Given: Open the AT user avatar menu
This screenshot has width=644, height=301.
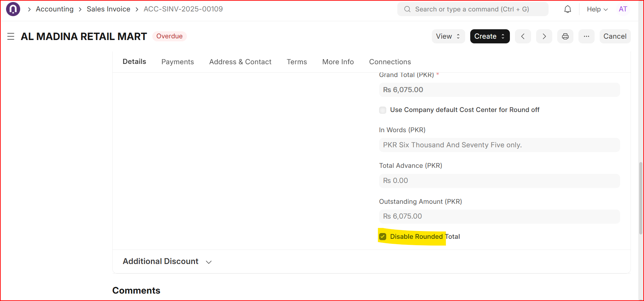Looking at the screenshot, I should [x=623, y=9].
